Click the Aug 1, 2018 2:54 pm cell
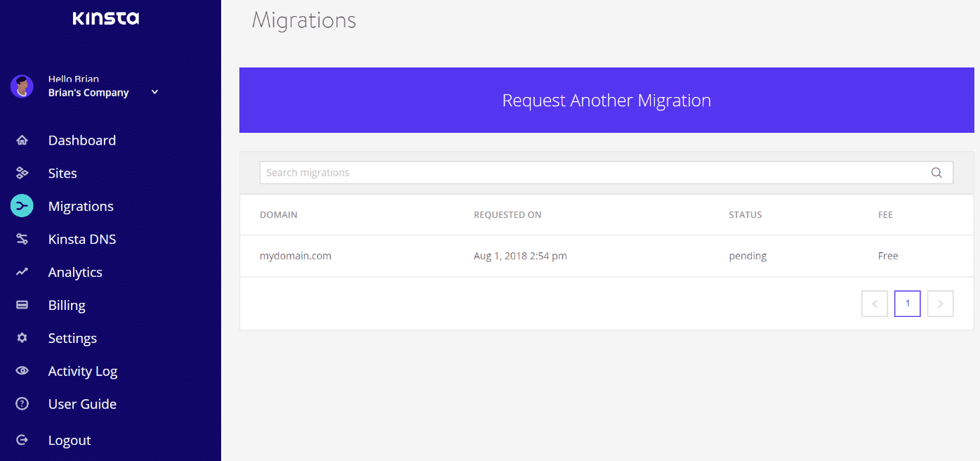 pos(520,256)
